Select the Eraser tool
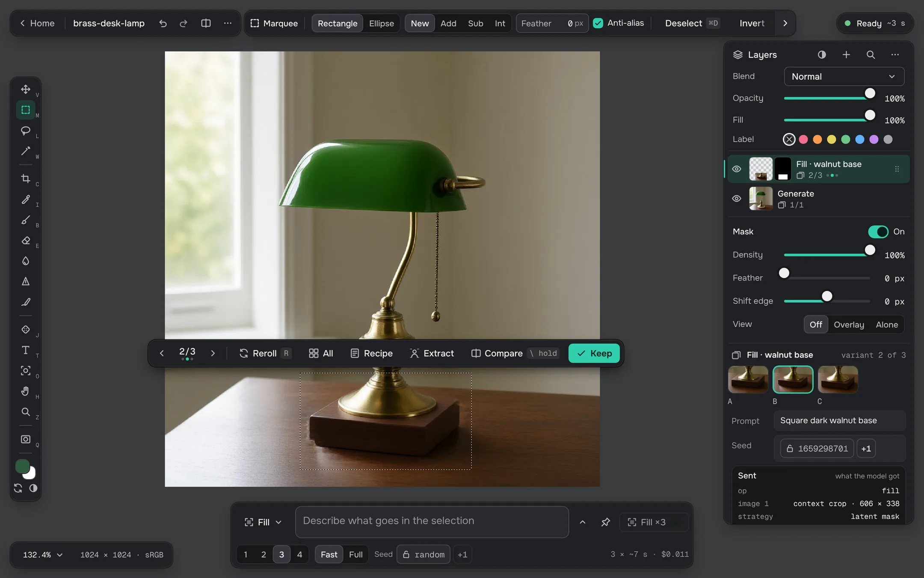The image size is (924, 578). pyautogui.click(x=25, y=241)
